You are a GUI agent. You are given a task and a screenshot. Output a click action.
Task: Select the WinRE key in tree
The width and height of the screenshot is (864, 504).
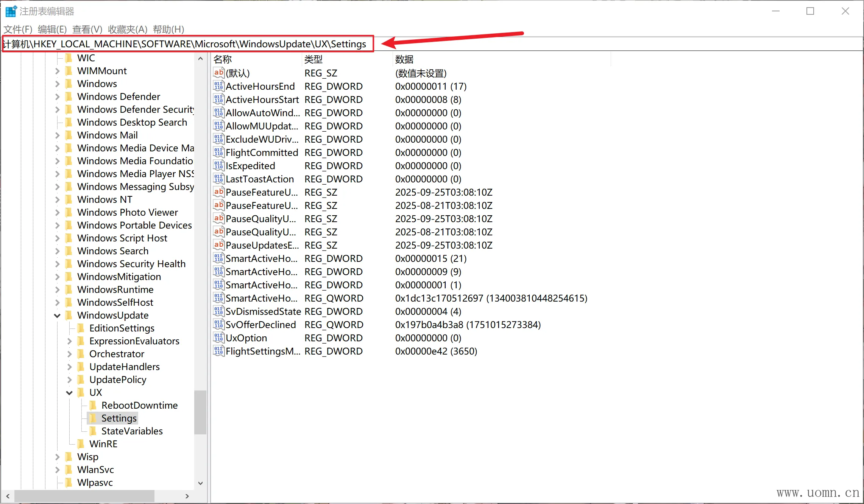(x=103, y=444)
